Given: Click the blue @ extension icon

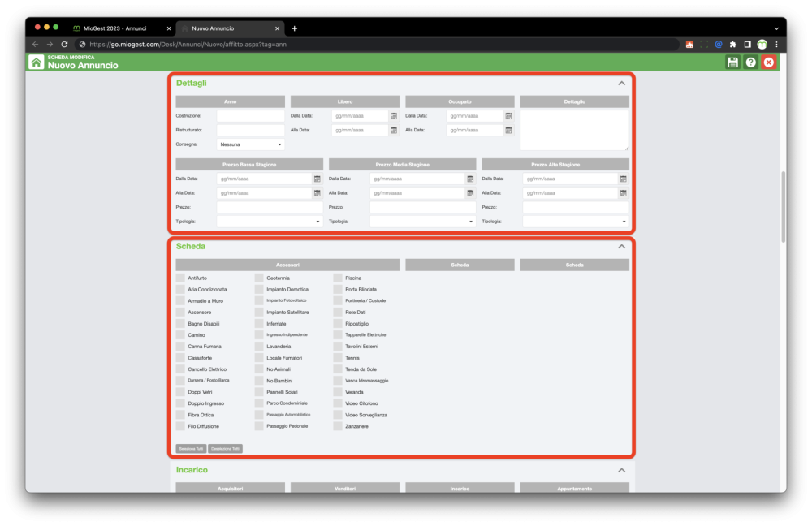Looking at the screenshot, I should click(719, 45).
